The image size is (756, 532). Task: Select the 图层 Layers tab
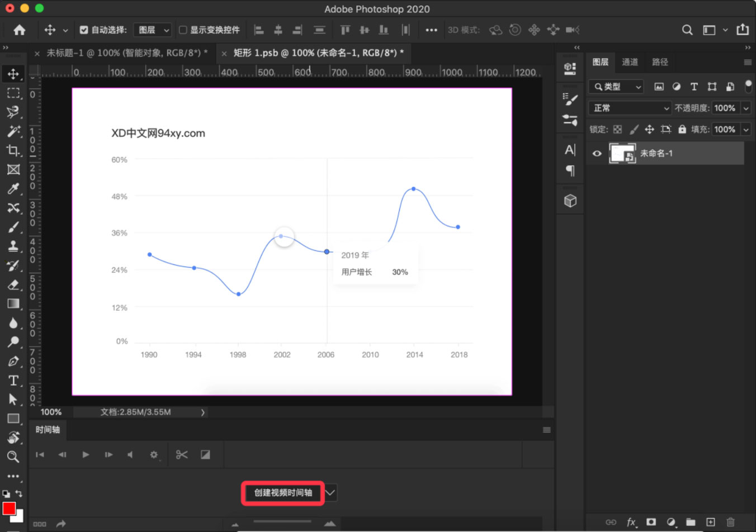coord(601,62)
